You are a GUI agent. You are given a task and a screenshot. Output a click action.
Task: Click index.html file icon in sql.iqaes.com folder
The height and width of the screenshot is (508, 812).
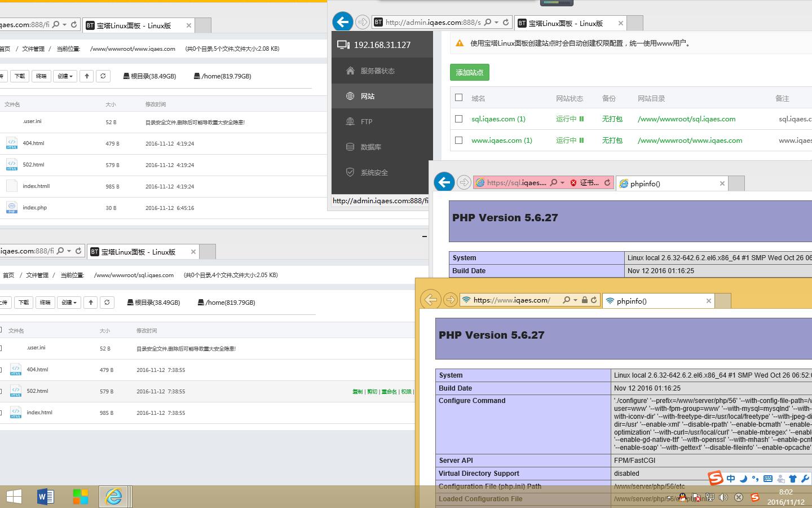pyautogui.click(x=16, y=413)
